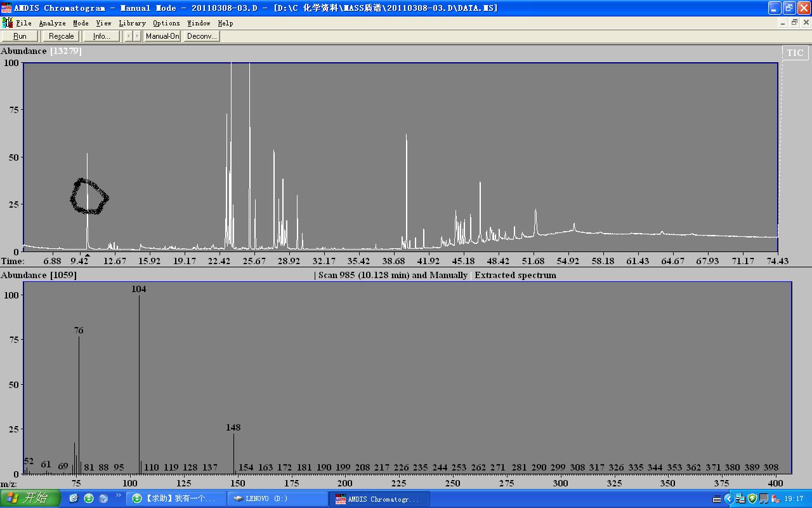
Task: Click the chromatogram Abundance [13279] label
Action: click(41, 51)
